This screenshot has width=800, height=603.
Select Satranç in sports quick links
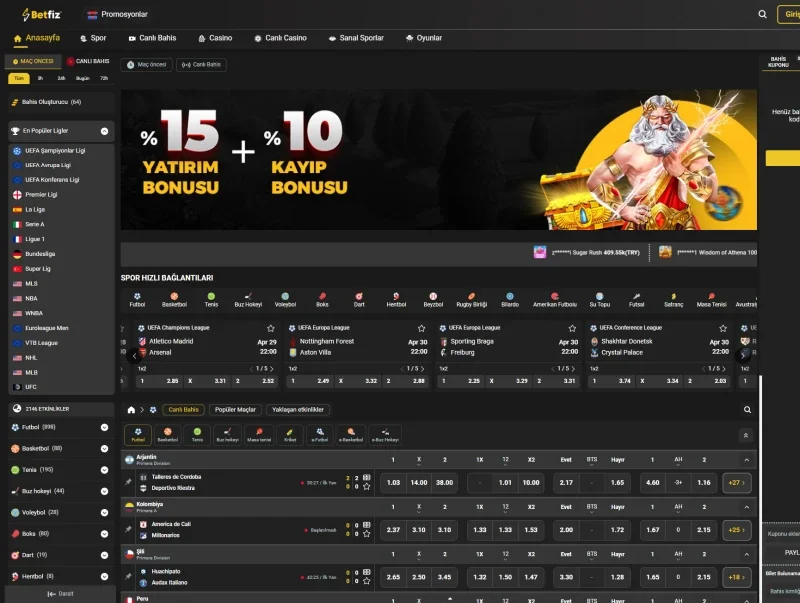pyautogui.click(x=673, y=300)
